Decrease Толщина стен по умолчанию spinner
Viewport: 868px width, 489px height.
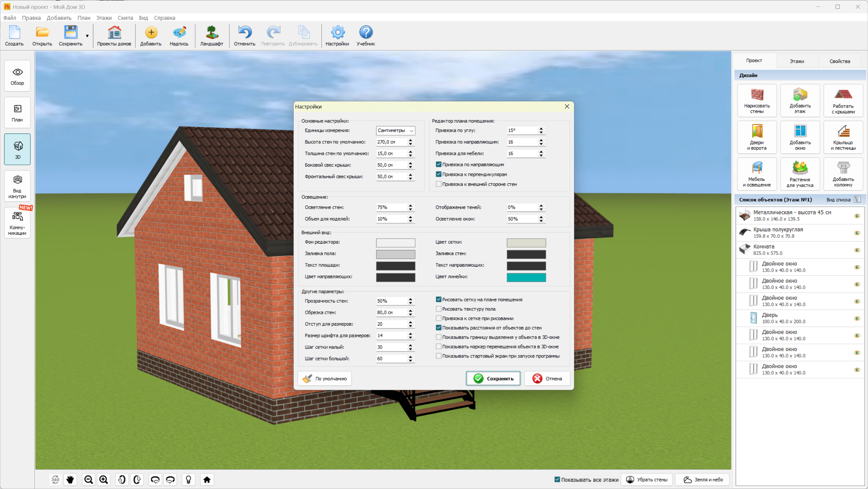(410, 156)
